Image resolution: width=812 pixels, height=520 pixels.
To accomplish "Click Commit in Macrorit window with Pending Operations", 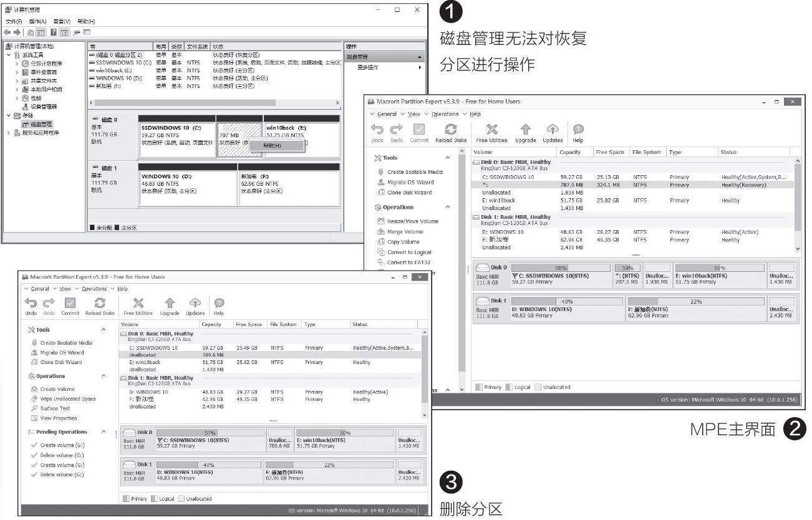I will pos(70,306).
